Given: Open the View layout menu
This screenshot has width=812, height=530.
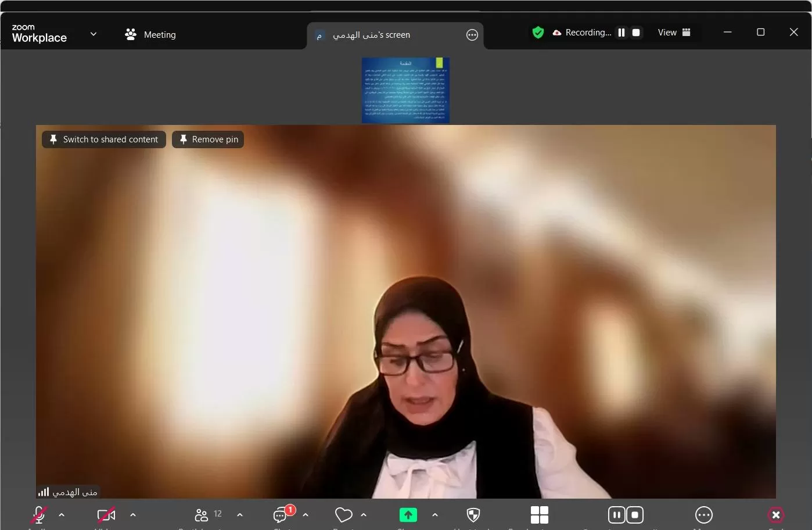Looking at the screenshot, I should tap(674, 33).
